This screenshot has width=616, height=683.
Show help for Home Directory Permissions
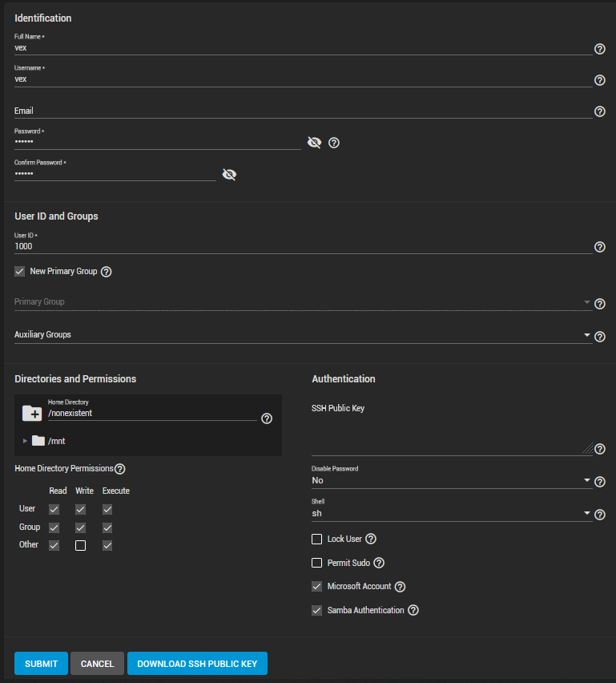pyautogui.click(x=119, y=469)
